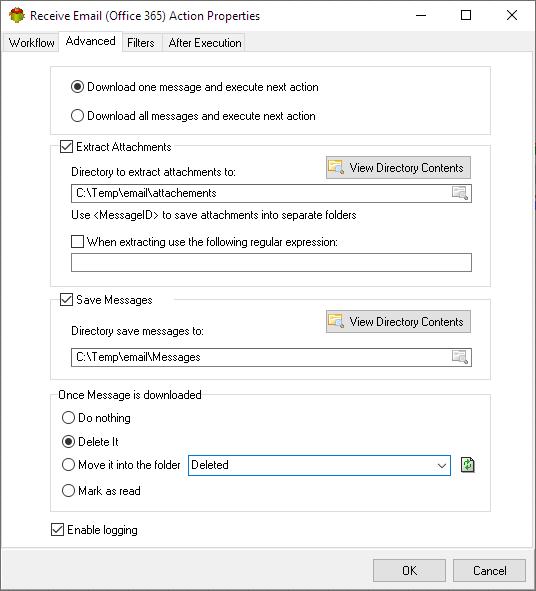Click the browse icon in messages directory field
536x591 pixels.
(x=459, y=357)
